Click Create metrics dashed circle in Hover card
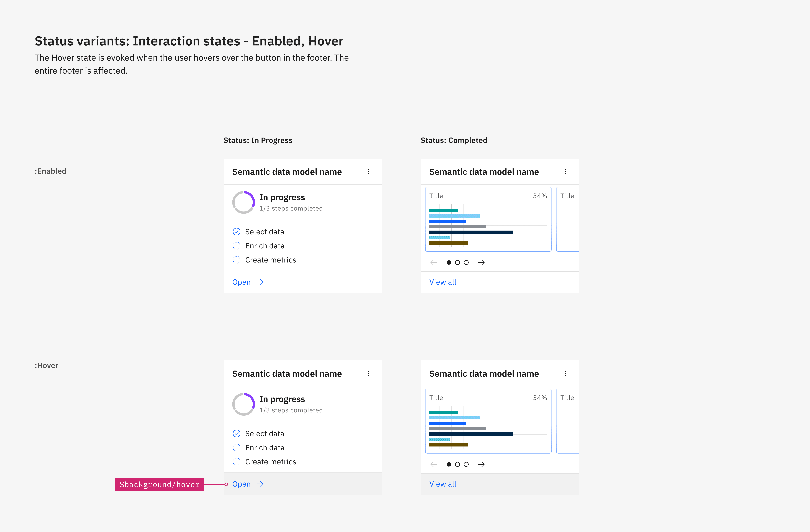The image size is (810, 532). pyautogui.click(x=236, y=462)
